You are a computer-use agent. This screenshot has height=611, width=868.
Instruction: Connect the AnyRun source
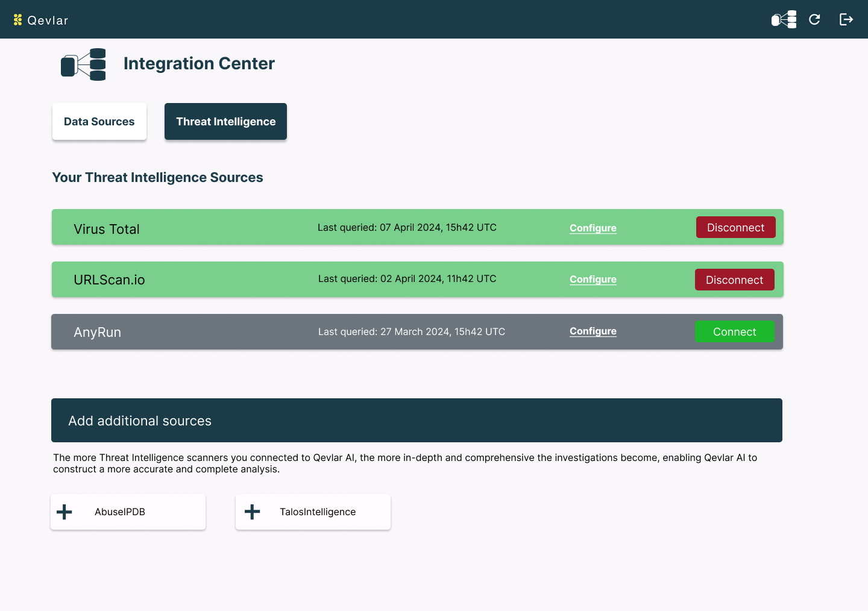point(735,331)
